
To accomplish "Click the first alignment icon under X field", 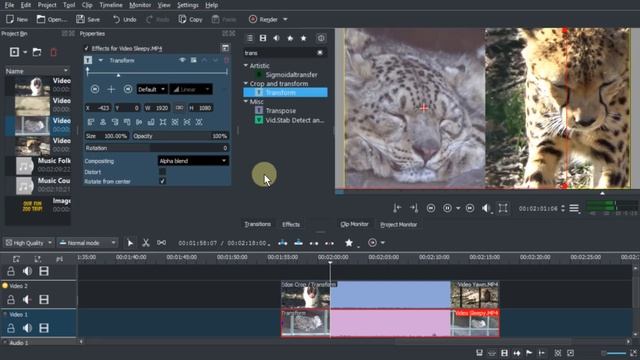I will coord(91,122).
